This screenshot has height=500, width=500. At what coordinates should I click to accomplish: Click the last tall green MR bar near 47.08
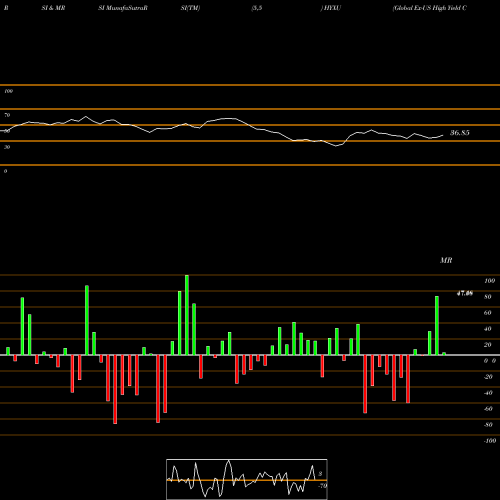point(437,326)
